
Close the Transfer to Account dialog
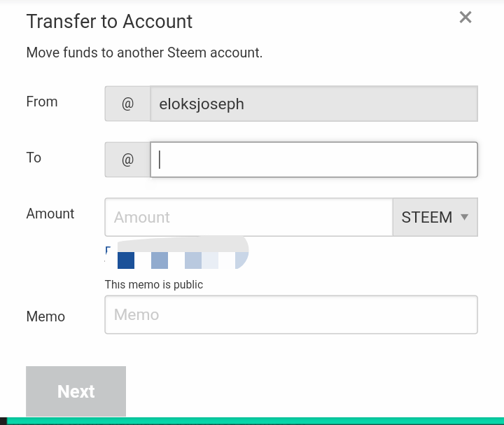[x=465, y=18]
